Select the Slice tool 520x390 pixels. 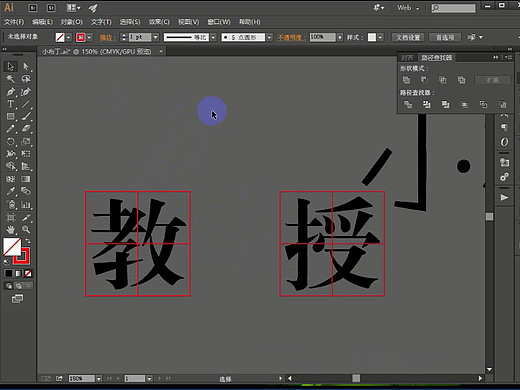pyautogui.click(x=26, y=217)
